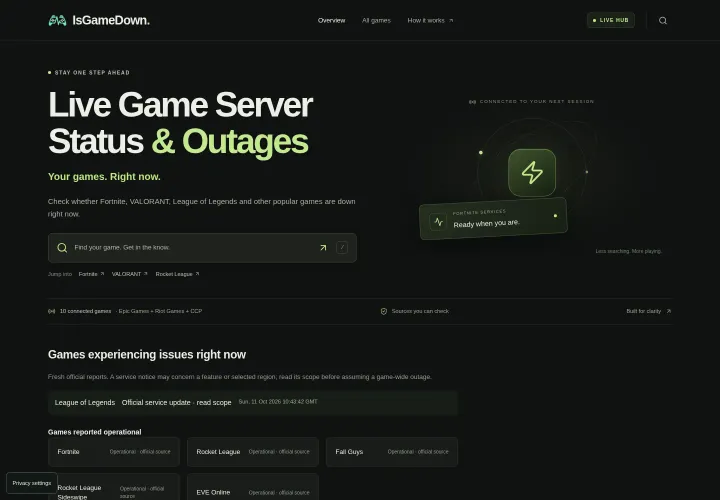Screen dimensions: 720x500
Task: Click the slash shortcut key badge
Action: click(x=342, y=247)
